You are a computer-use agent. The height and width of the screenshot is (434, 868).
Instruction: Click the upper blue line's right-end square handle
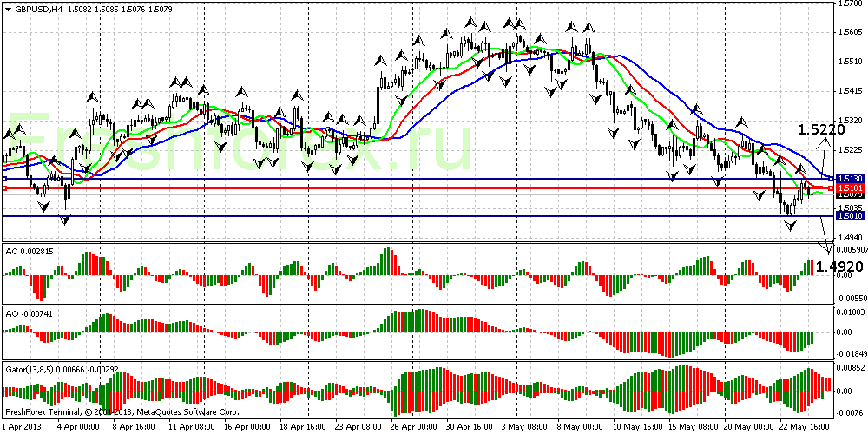832,179
